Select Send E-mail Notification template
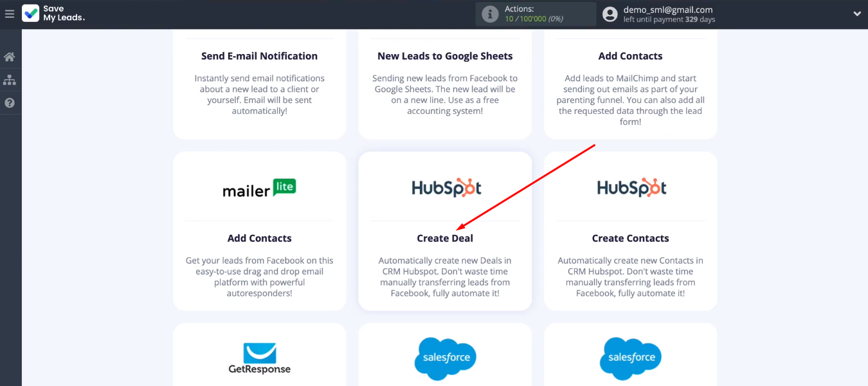This screenshot has width=868, height=386. (x=260, y=56)
